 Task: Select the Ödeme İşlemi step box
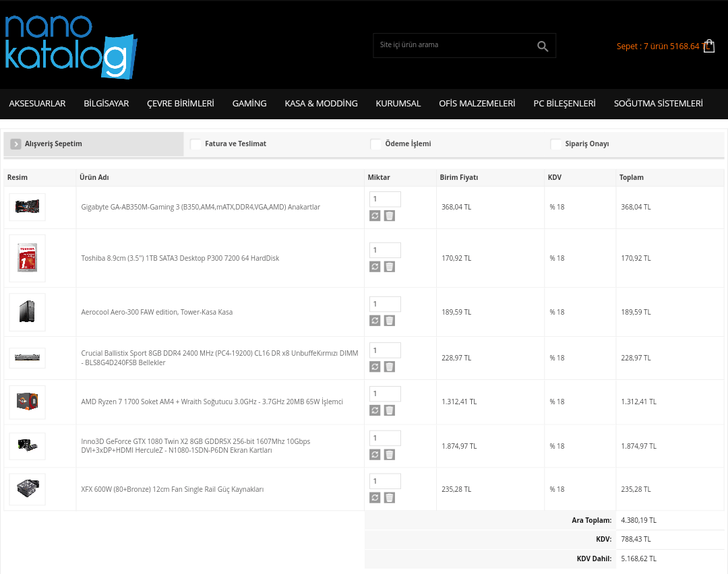point(375,144)
